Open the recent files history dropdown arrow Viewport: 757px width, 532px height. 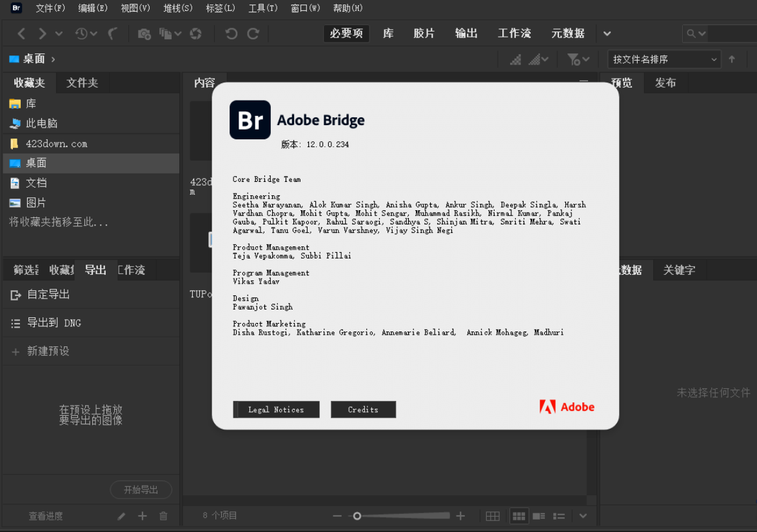pos(94,33)
